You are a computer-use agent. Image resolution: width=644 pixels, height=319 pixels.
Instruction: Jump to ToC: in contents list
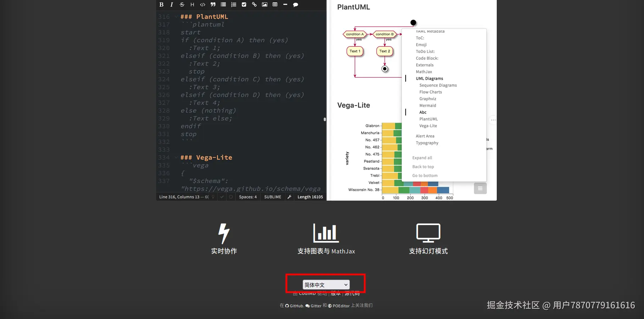[420, 38]
